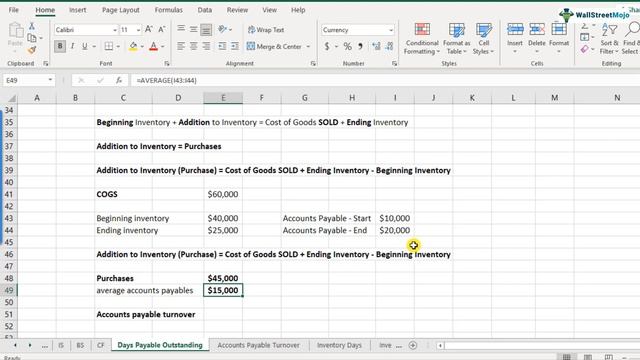Click the Clear eraser icon
Viewport: 640px width, 360px height.
coord(585,49)
